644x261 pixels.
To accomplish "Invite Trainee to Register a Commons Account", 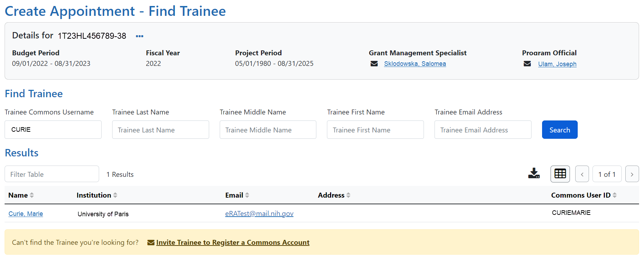I will pyautogui.click(x=233, y=242).
